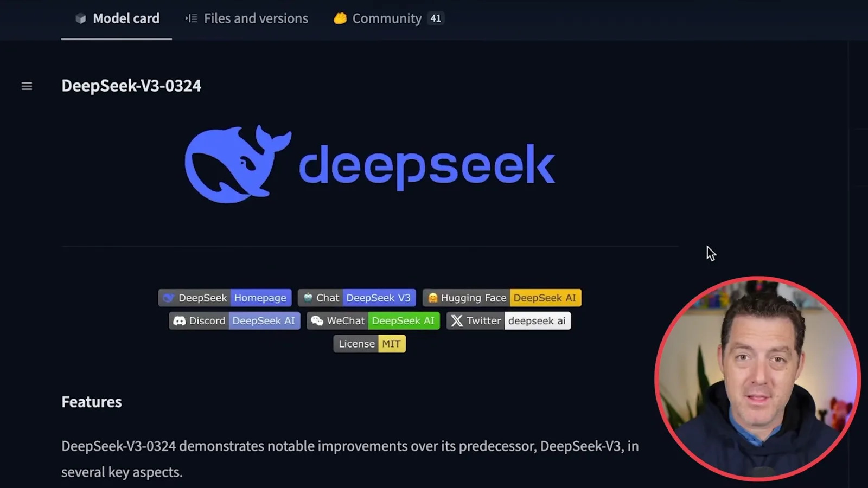868x488 pixels.
Task: Click the Features section heading
Action: click(92, 402)
